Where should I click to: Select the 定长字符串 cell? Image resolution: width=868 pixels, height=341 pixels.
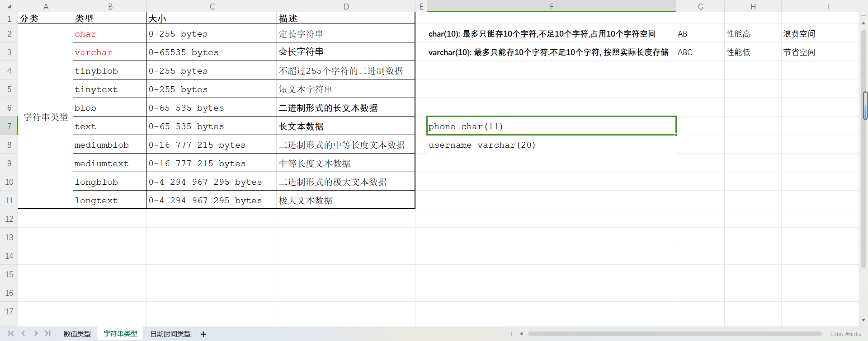(346, 33)
